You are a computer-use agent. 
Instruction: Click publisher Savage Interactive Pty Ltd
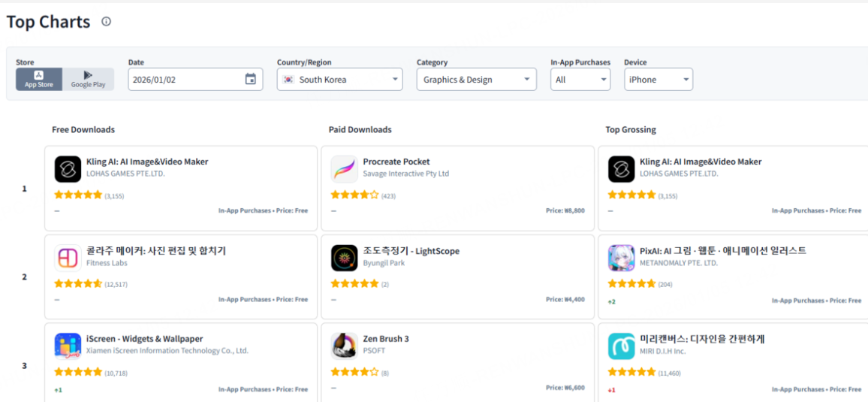(x=405, y=174)
